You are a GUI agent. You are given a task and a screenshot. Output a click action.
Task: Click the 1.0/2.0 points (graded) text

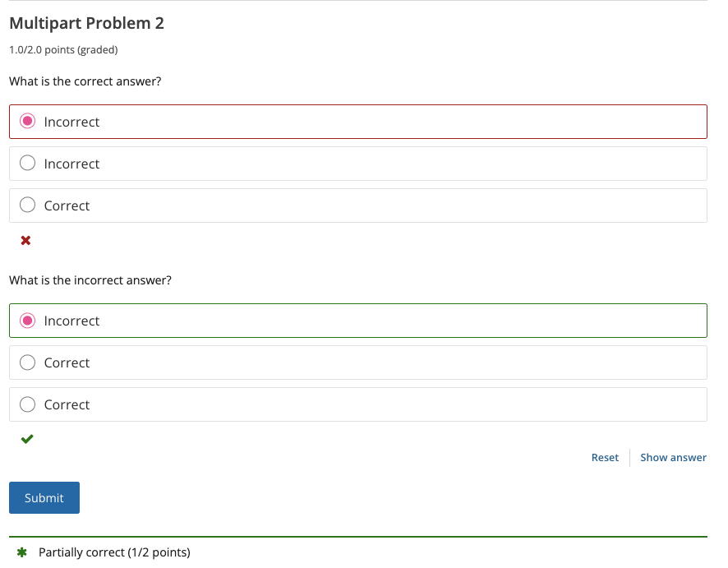63,50
